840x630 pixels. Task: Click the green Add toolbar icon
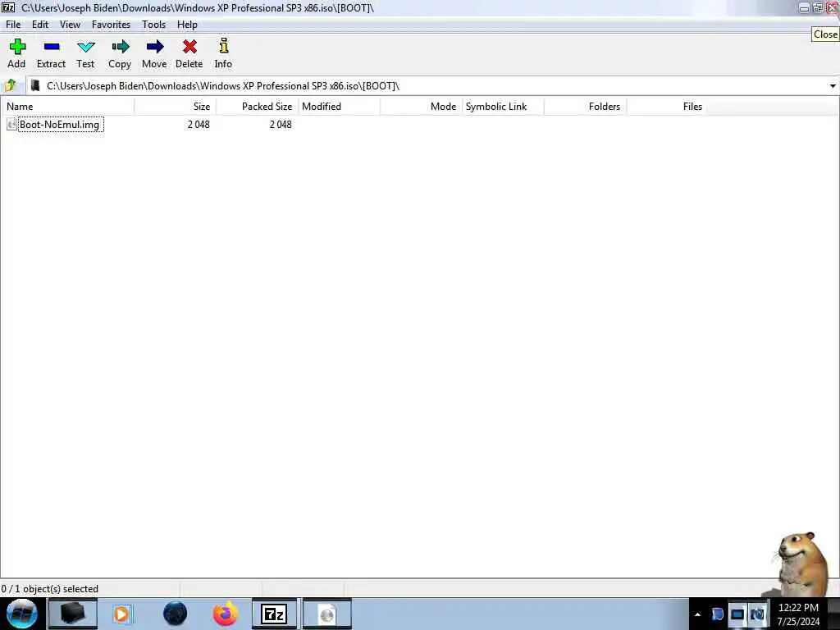[17, 47]
